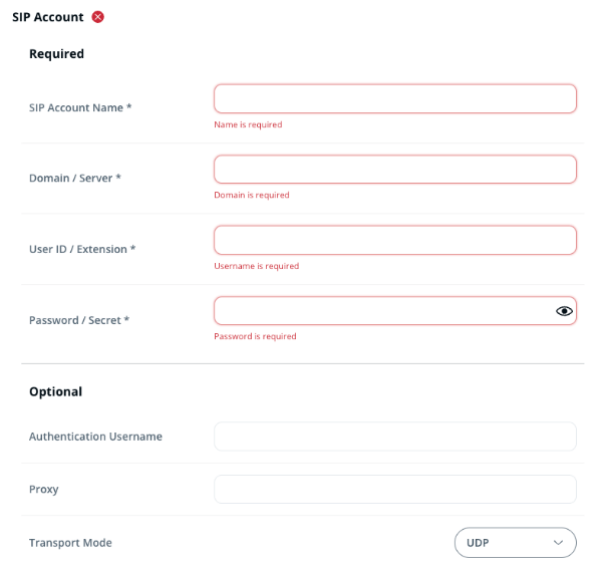Click the "Optional" section heading
This screenshot has height=571, width=605.
56,392
